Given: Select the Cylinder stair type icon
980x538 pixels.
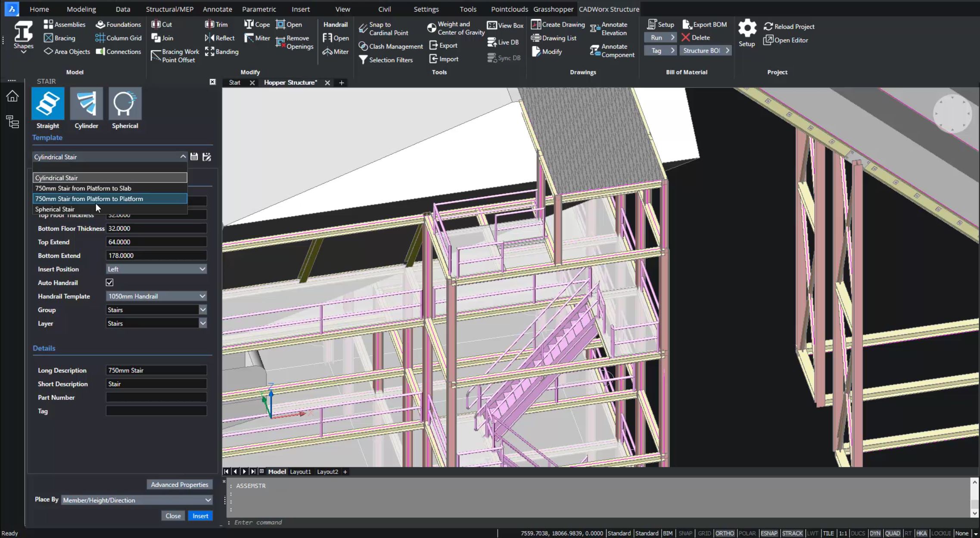Looking at the screenshot, I should (x=86, y=104).
